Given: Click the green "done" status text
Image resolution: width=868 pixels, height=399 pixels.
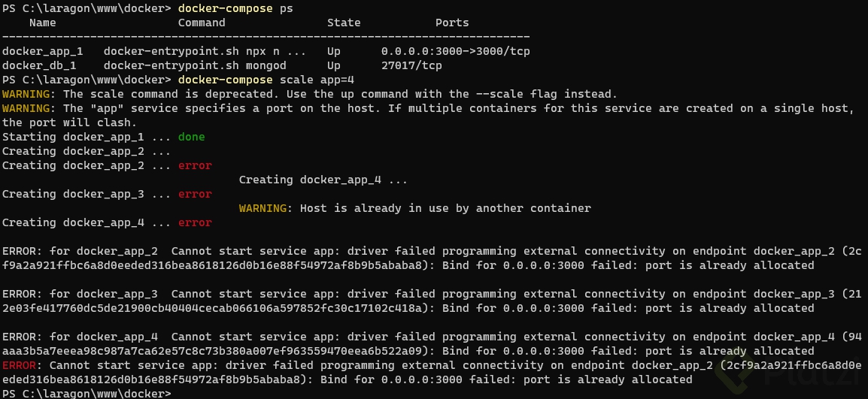Looking at the screenshot, I should [x=191, y=137].
